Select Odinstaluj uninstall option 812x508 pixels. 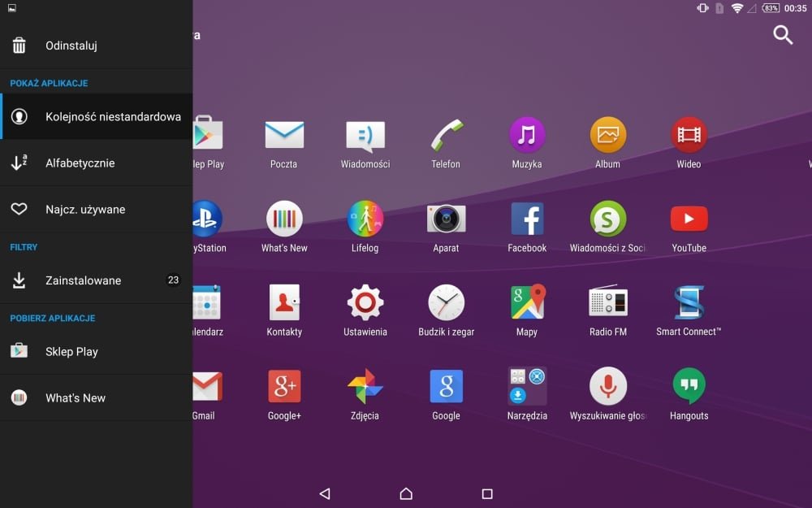click(x=97, y=46)
